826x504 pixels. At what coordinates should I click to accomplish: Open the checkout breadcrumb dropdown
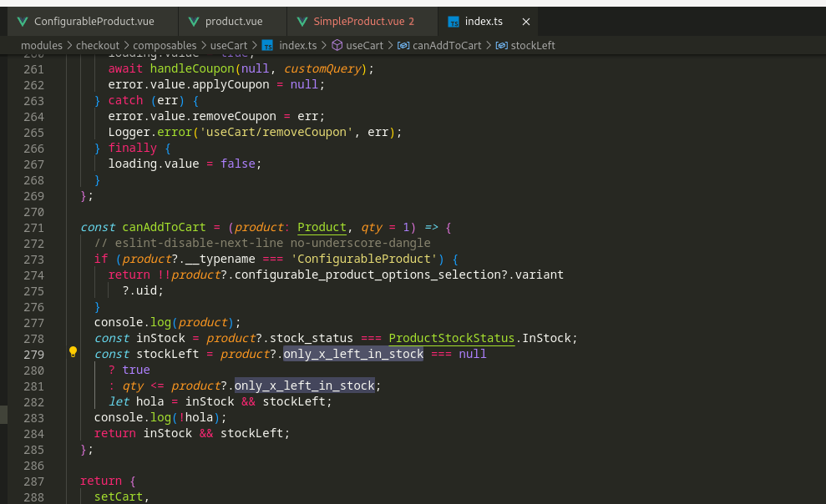point(98,45)
